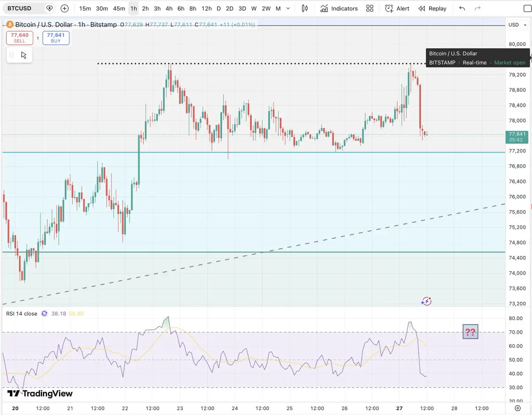
Task: Click the blue BUY 77,641 button
Action: coord(56,38)
